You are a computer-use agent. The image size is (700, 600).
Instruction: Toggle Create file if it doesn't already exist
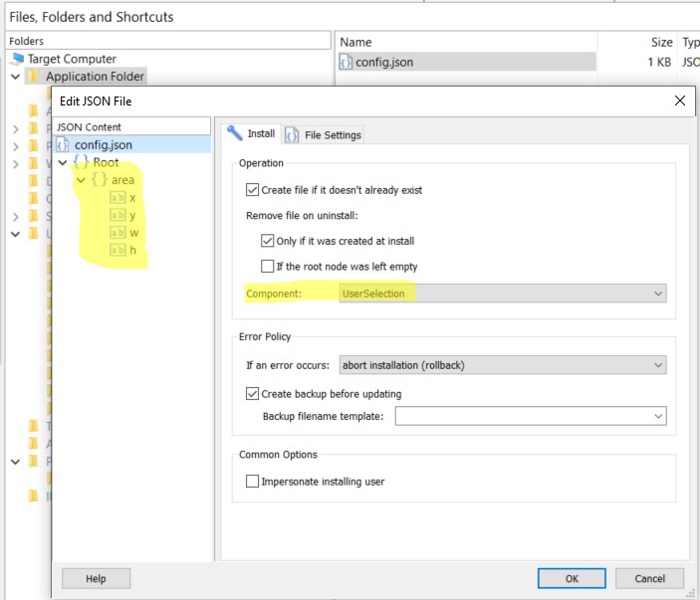point(252,190)
